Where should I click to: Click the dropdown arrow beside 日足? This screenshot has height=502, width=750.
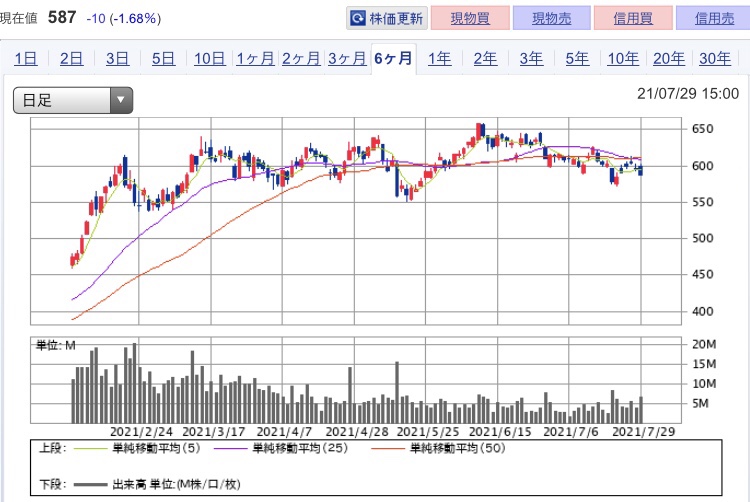[121, 100]
